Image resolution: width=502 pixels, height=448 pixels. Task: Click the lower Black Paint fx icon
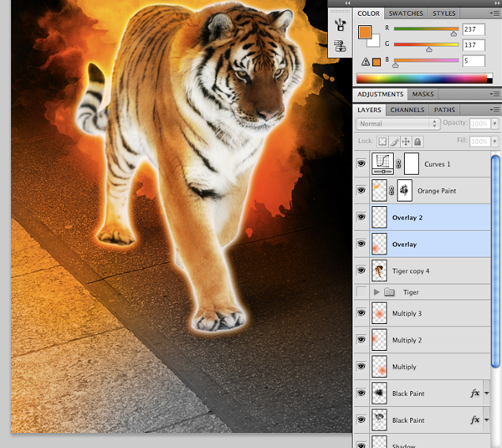[474, 420]
